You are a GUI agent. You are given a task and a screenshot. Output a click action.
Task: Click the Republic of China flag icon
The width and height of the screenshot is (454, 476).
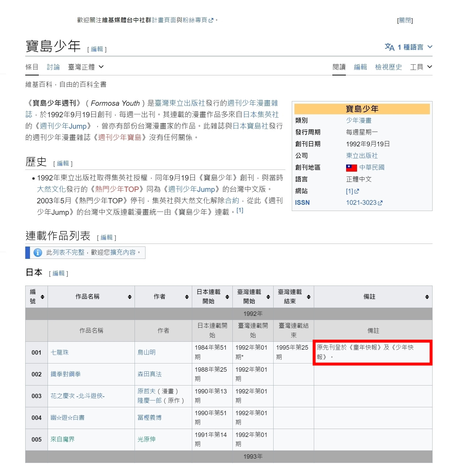pos(351,168)
